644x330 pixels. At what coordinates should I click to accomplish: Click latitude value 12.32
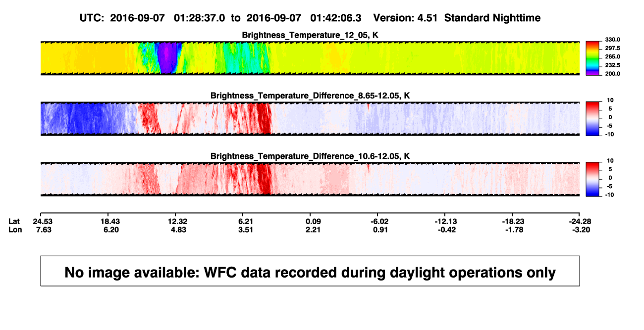pyautogui.click(x=177, y=221)
